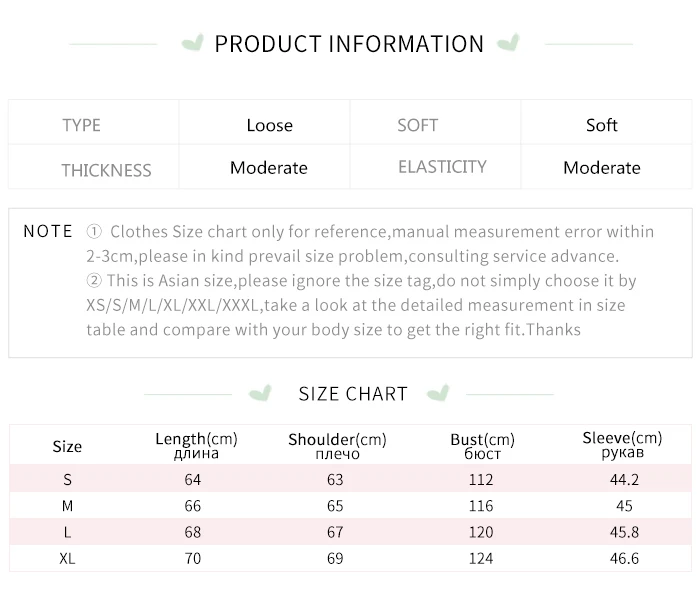Select the Loose type value cell
Viewport: 700px width, 594px height.
click(269, 125)
